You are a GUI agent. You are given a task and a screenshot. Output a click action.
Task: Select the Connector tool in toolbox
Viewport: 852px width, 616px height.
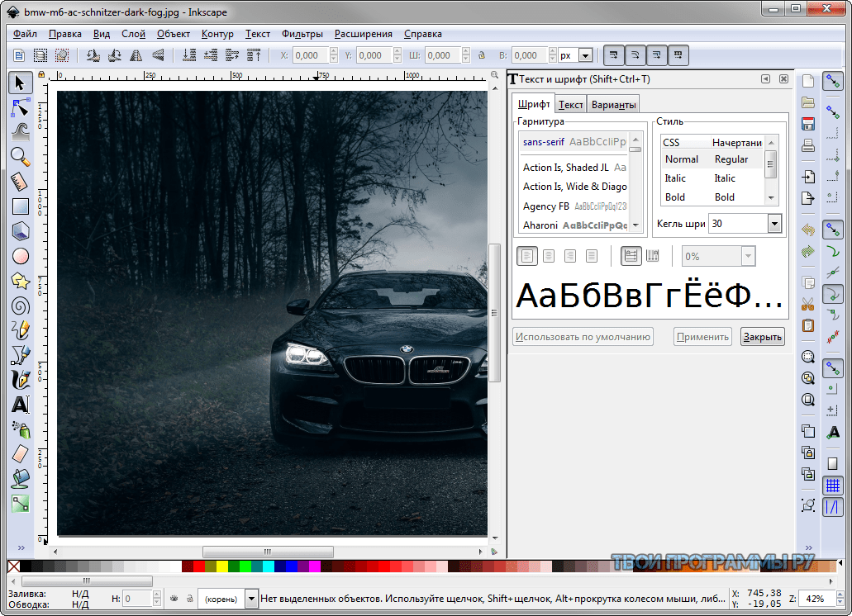point(20,504)
